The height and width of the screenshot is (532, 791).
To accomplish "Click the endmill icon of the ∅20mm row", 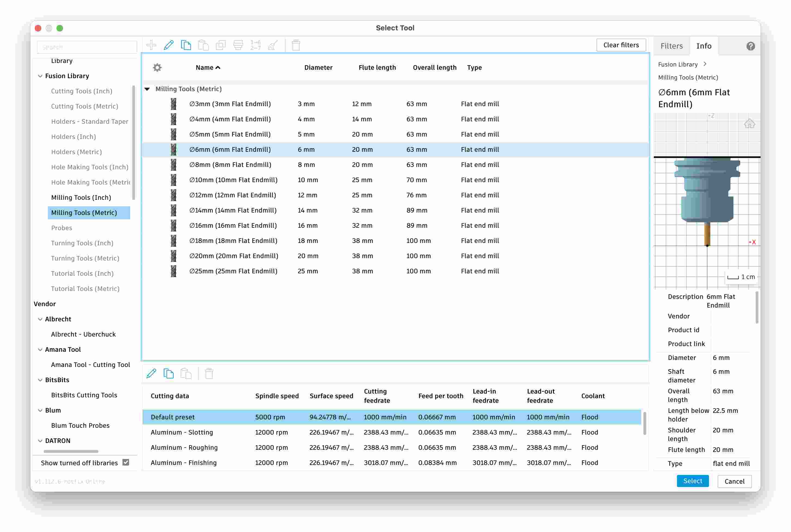I will pyautogui.click(x=174, y=256).
